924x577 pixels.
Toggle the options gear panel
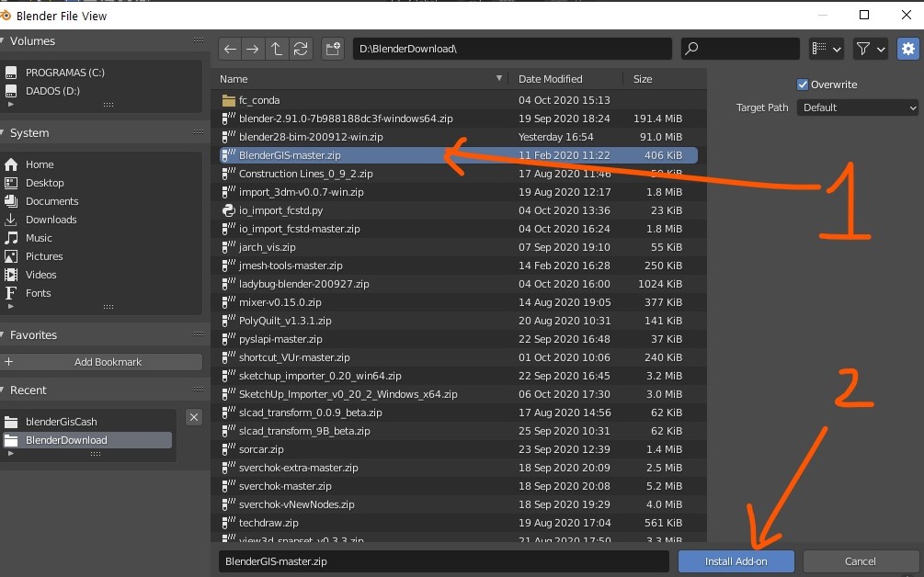pos(907,49)
